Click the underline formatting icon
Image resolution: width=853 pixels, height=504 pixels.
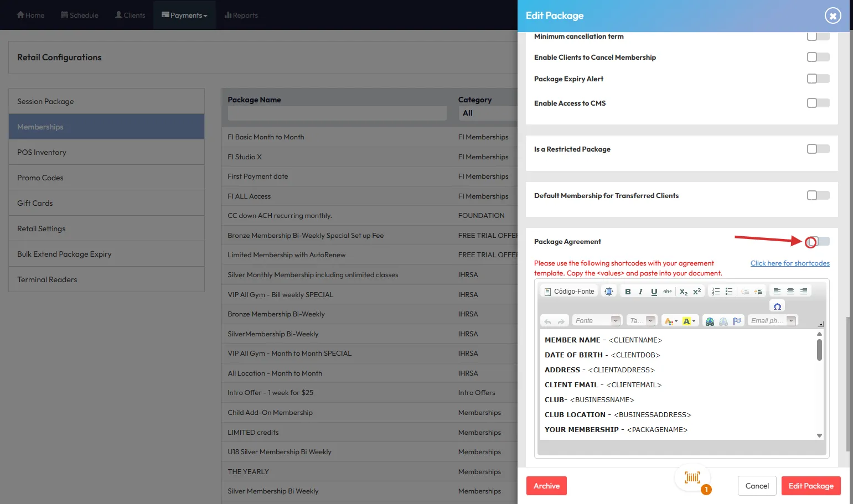pyautogui.click(x=654, y=292)
